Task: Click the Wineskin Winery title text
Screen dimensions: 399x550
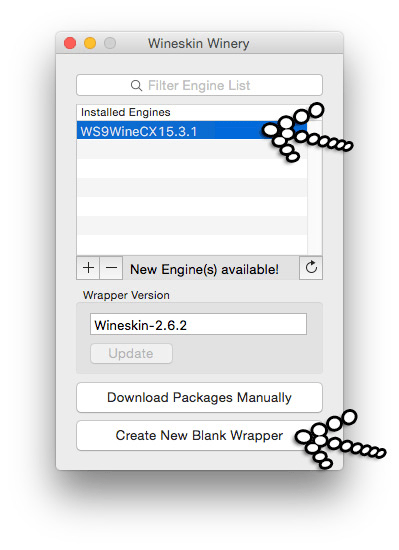Action: click(x=198, y=43)
